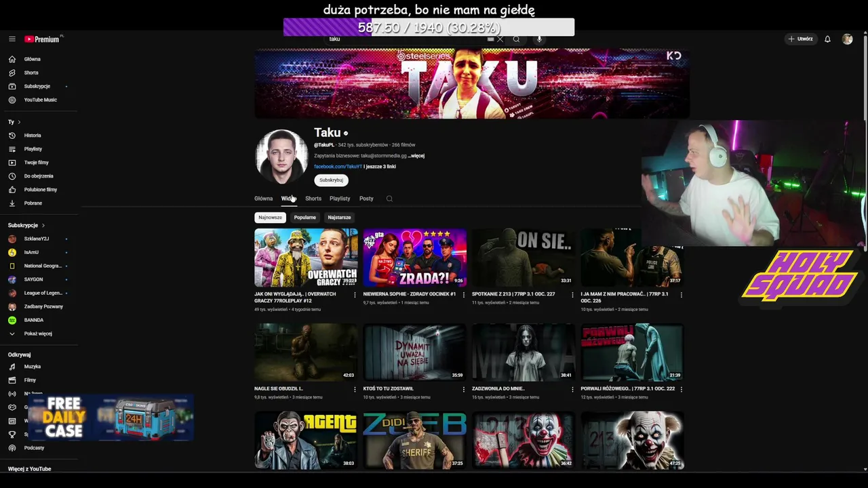Viewport: 868px width, 488px height.
Task: Select the Popularne filter chip
Action: pos(304,218)
